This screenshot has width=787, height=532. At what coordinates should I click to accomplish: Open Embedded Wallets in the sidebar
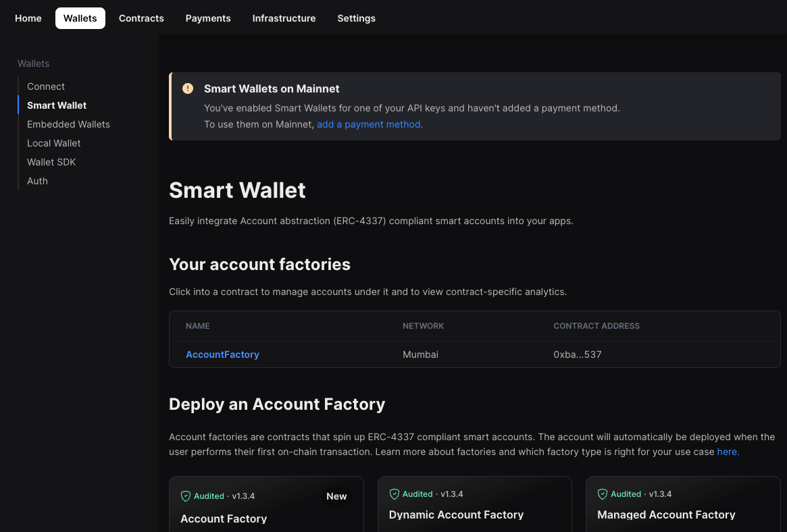click(68, 124)
